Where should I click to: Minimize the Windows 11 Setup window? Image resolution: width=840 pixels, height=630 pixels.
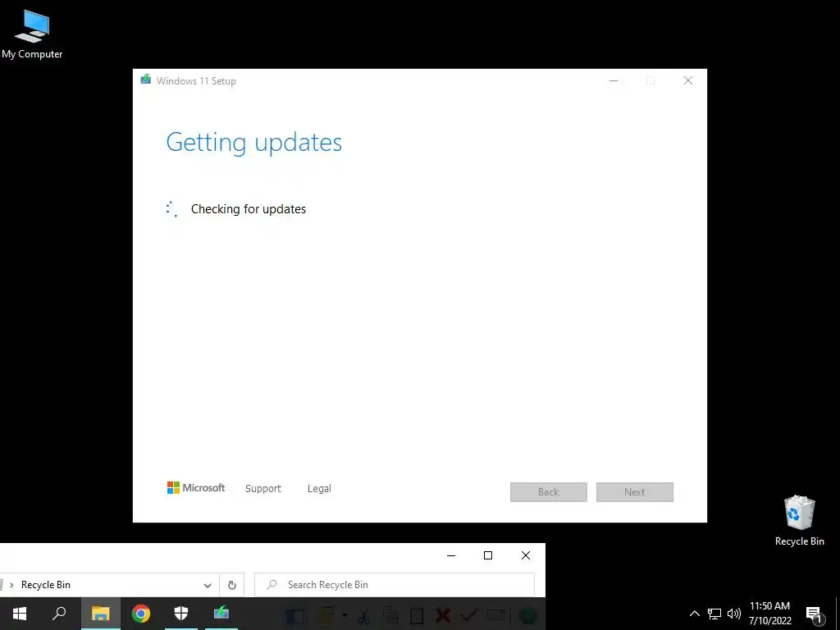coord(614,81)
